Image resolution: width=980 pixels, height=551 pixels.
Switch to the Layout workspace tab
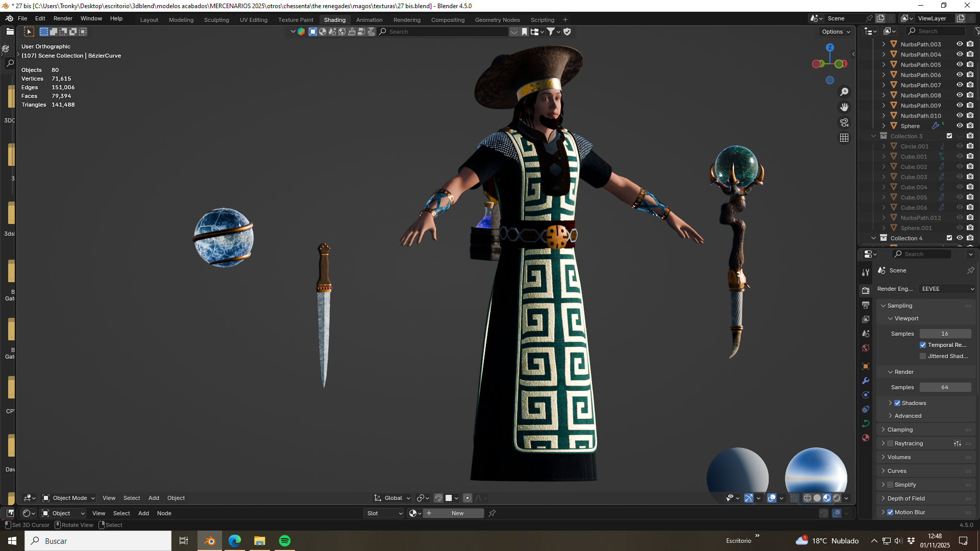click(149, 20)
